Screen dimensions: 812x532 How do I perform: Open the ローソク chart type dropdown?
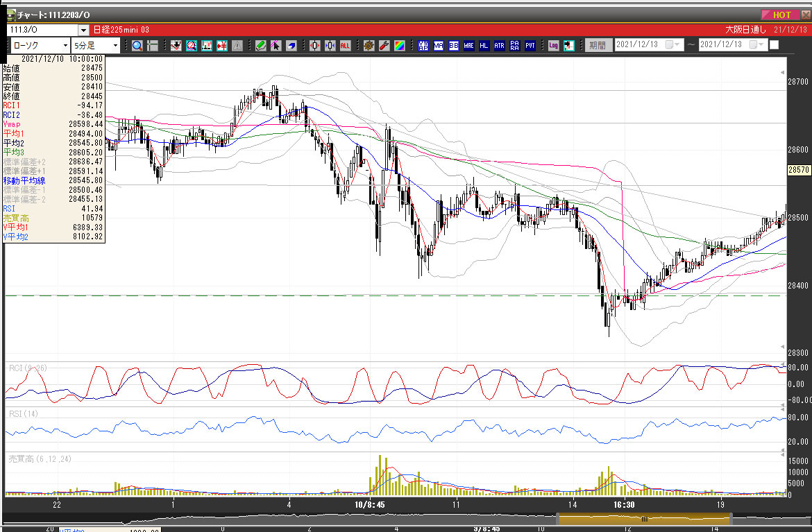click(65, 46)
